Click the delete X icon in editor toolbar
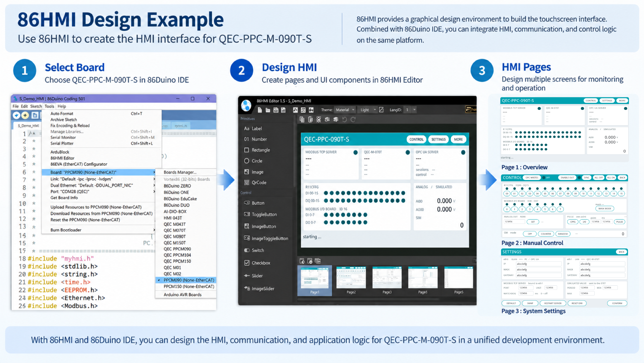644x363 pixels. coord(319,119)
